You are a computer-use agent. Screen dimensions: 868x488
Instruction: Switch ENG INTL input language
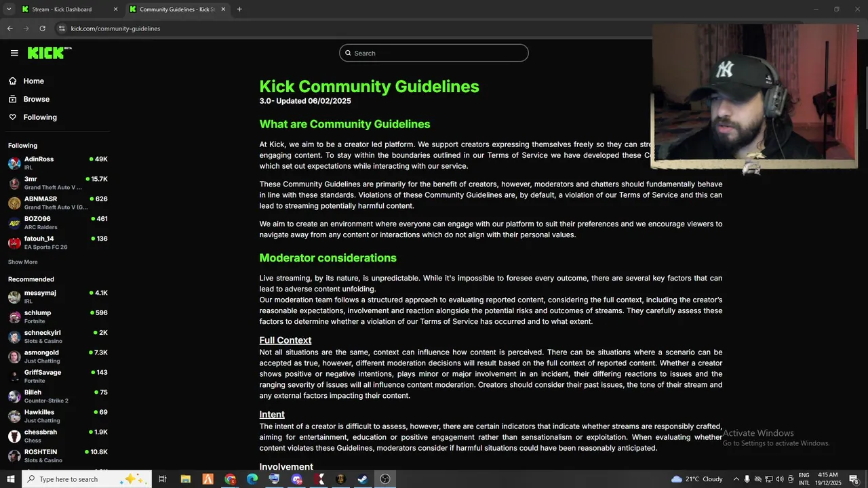804,479
